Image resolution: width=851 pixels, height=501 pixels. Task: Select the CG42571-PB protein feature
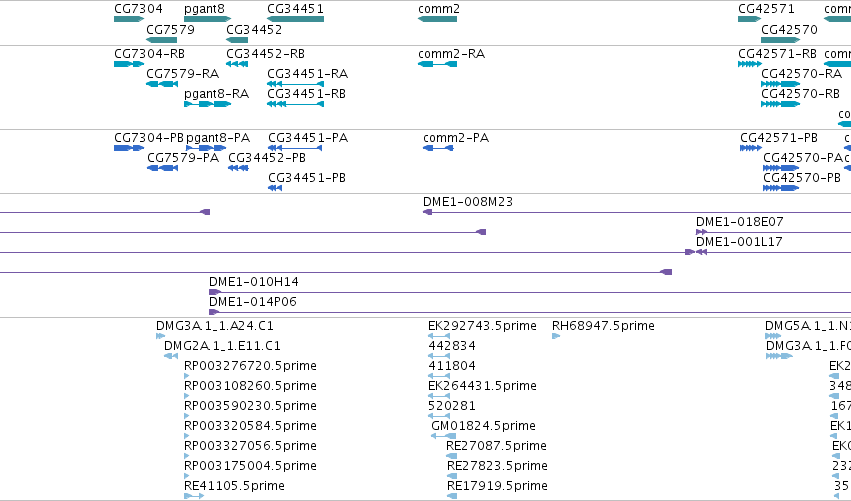coord(751,148)
